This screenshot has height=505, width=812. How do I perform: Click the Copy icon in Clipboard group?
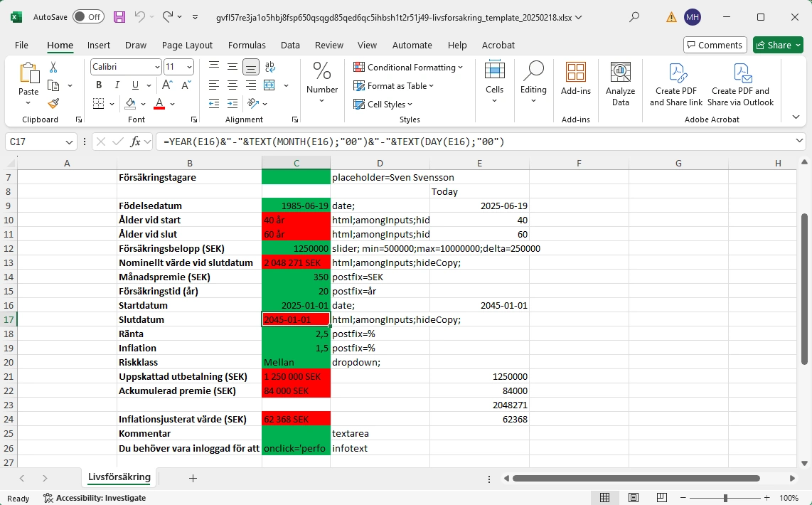coord(53,85)
